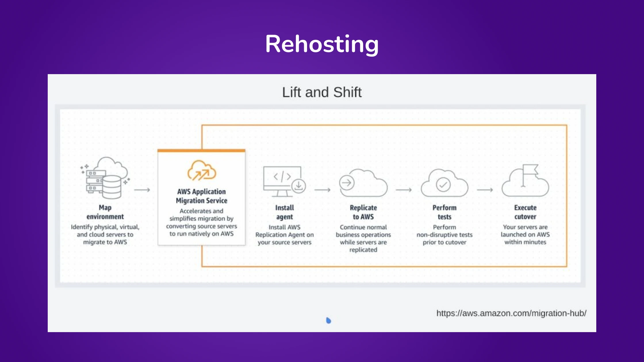
Task: Click the Replicate to AWS heading
Action: (x=363, y=212)
